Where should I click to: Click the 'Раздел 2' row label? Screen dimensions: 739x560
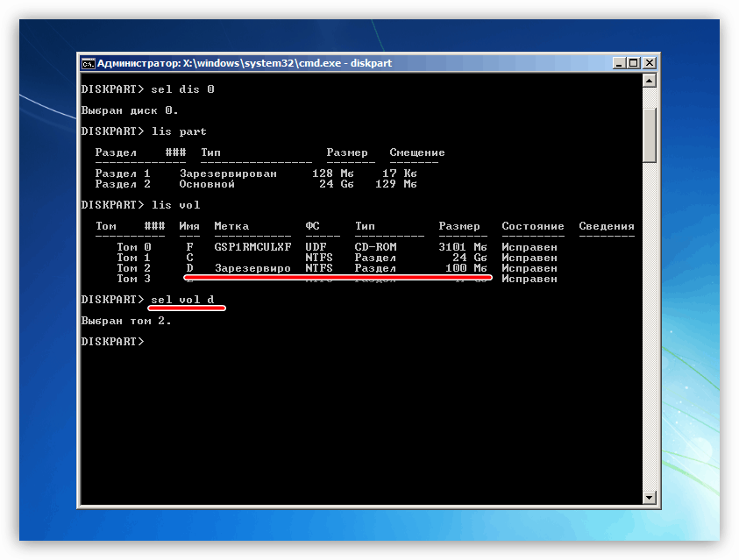click(x=123, y=184)
